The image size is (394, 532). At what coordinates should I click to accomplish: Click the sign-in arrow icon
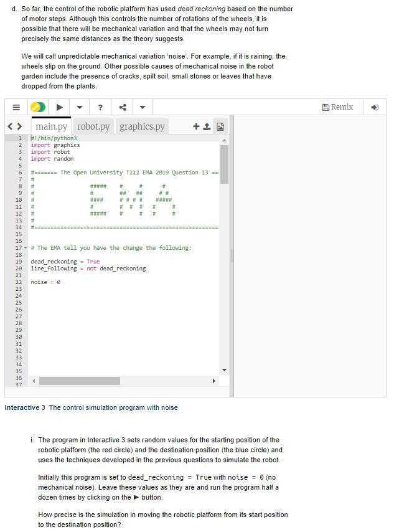tap(375, 107)
